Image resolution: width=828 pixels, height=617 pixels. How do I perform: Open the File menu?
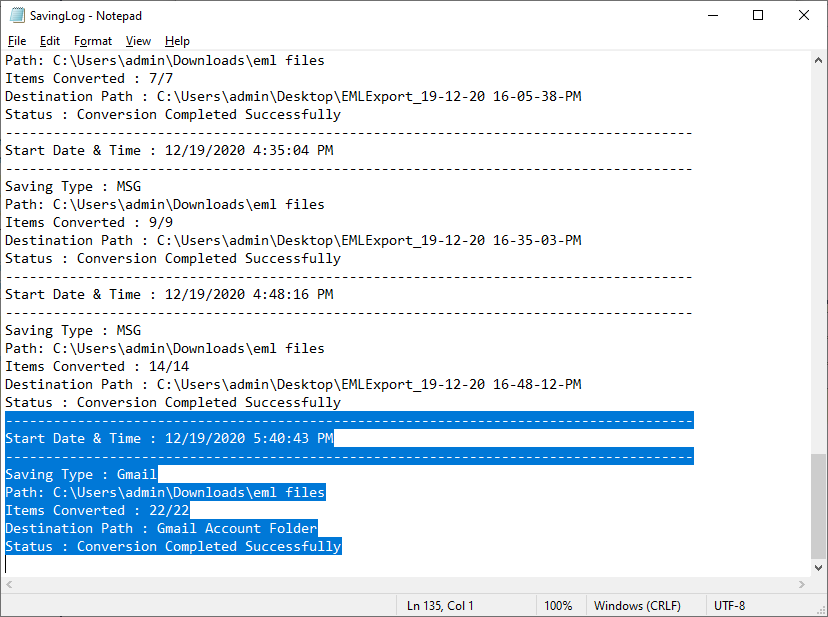click(x=17, y=41)
